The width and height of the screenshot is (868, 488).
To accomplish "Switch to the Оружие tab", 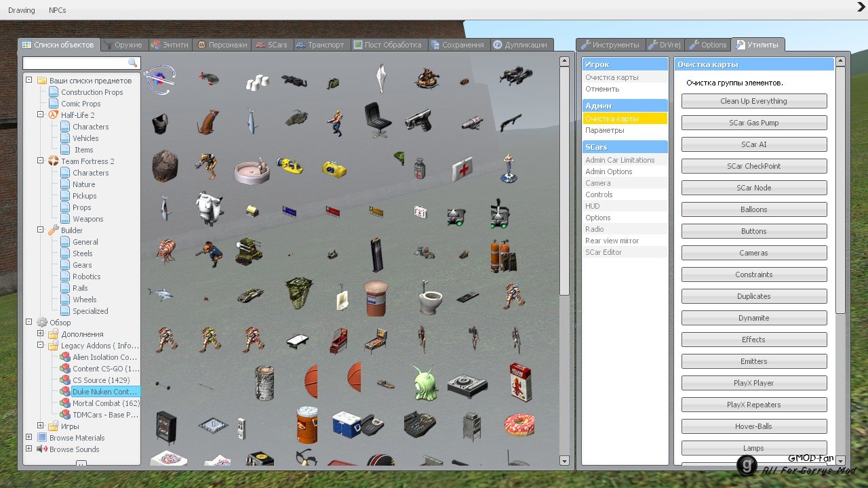I will point(123,45).
